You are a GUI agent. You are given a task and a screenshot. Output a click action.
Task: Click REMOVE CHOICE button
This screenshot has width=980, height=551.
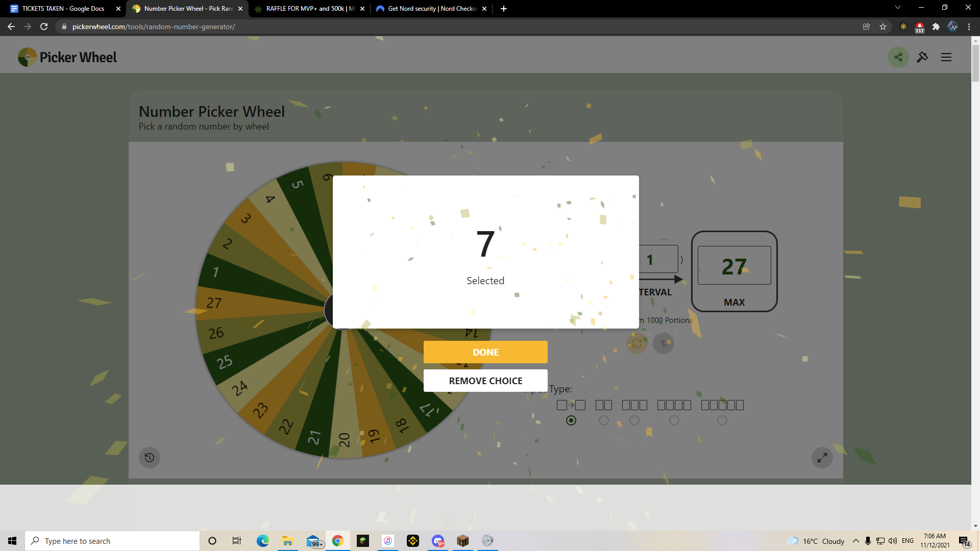pos(485,381)
